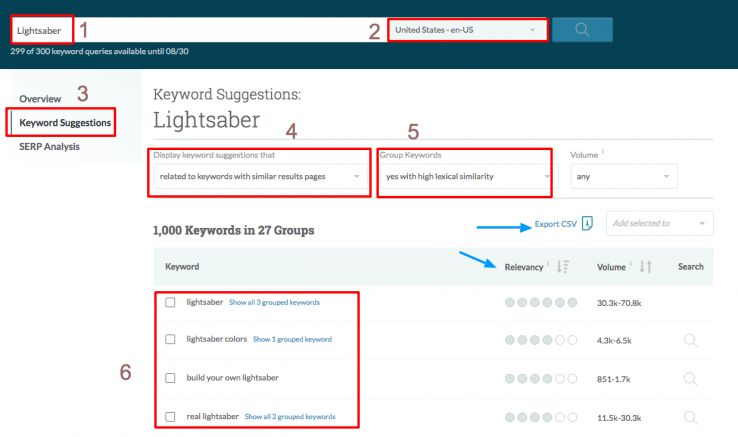This screenshot has height=437, width=738.
Task: Check the 'lightsaber' keyword checkbox
Action: coord(170,302)
